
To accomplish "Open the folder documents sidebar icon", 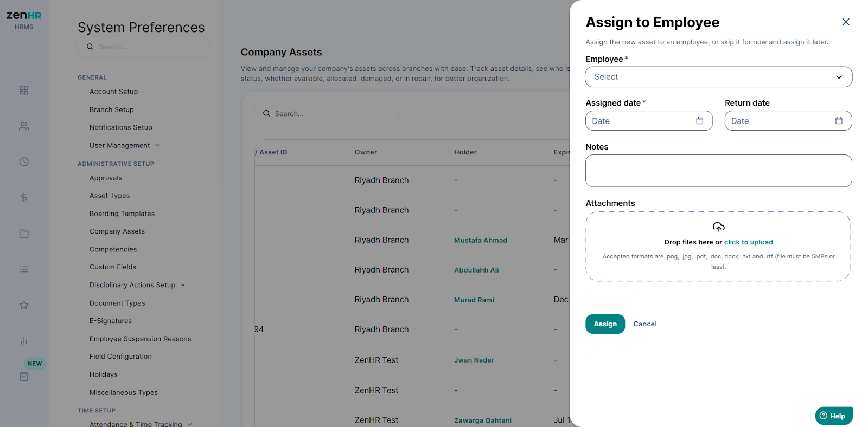I will (24, 234).
